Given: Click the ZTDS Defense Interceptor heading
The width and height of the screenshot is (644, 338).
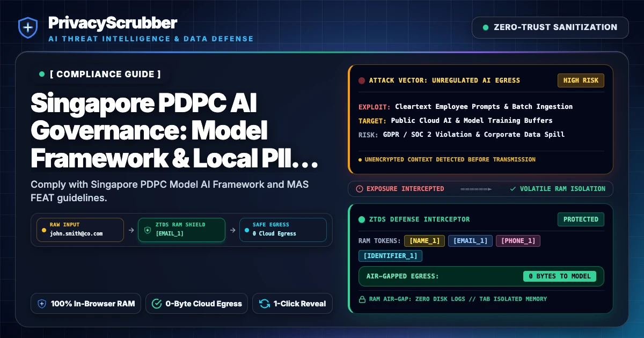Looking at the screenshot, I should (419, 219).
